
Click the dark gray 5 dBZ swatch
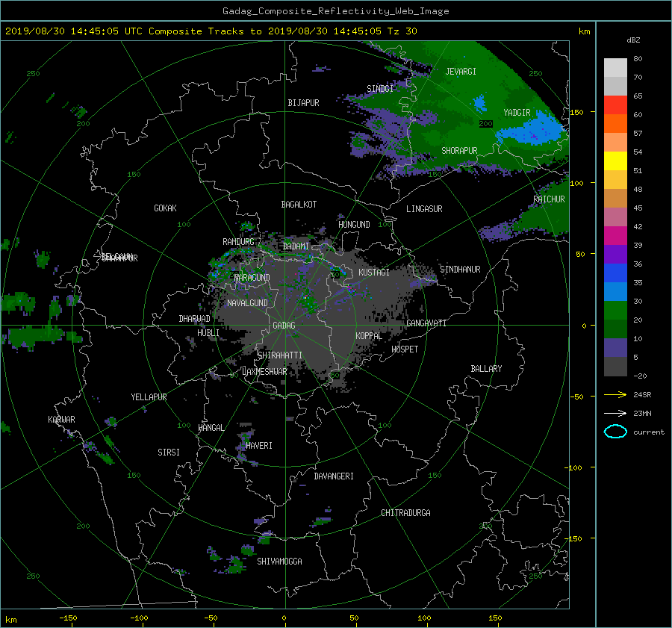(x=615, y=367)
